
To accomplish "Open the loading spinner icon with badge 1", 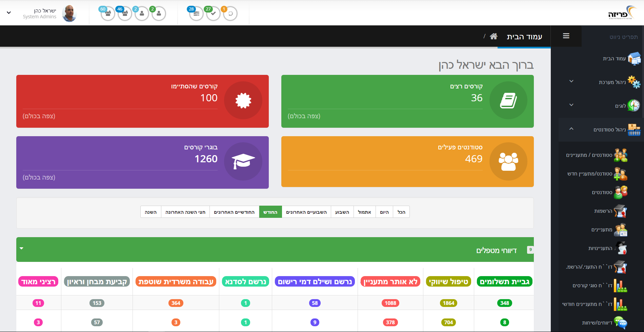I will (230, 14).
